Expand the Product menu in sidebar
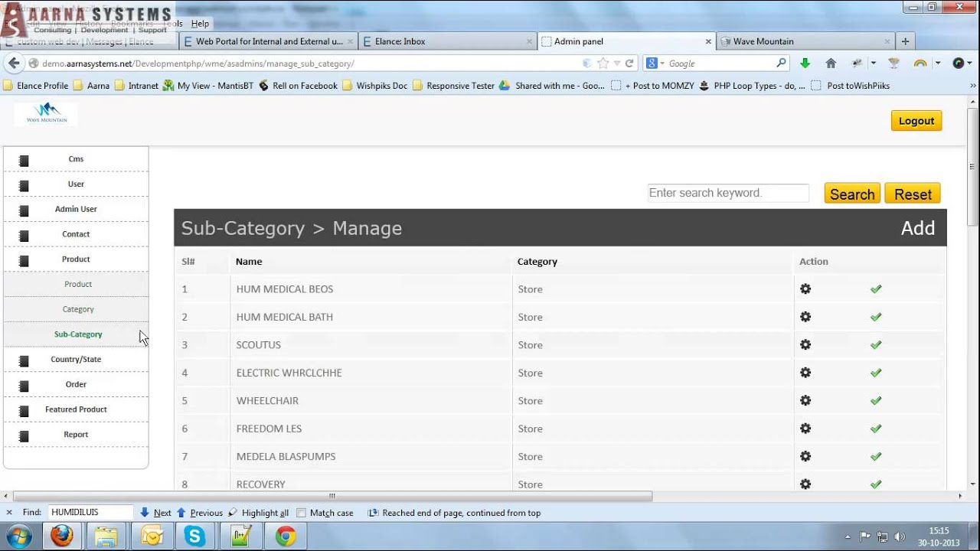The width and height of the screenshot is (980, 551). [76, 259]
